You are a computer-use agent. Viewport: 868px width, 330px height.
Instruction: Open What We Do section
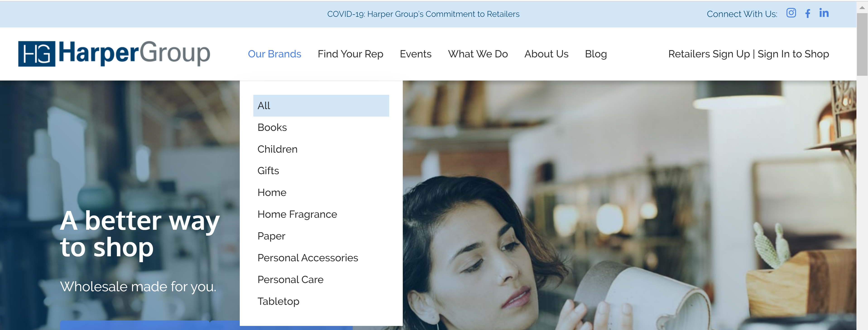click(x=477, y=54)
